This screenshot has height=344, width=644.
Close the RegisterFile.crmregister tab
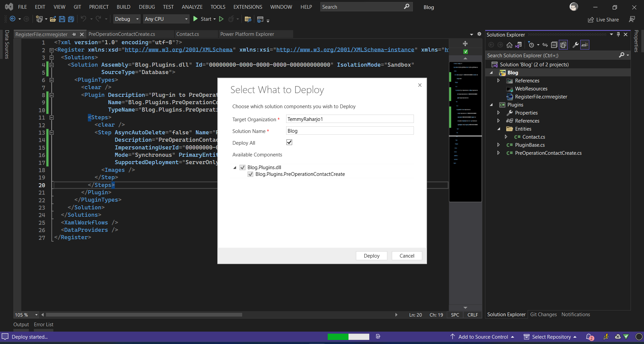click(x=82, y=34)
